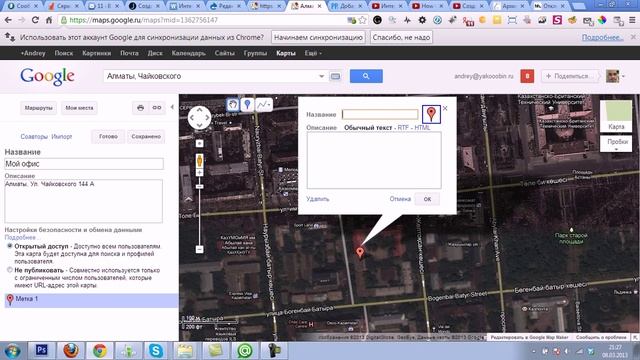Open the account avatar menu

(x=615, y=76)
